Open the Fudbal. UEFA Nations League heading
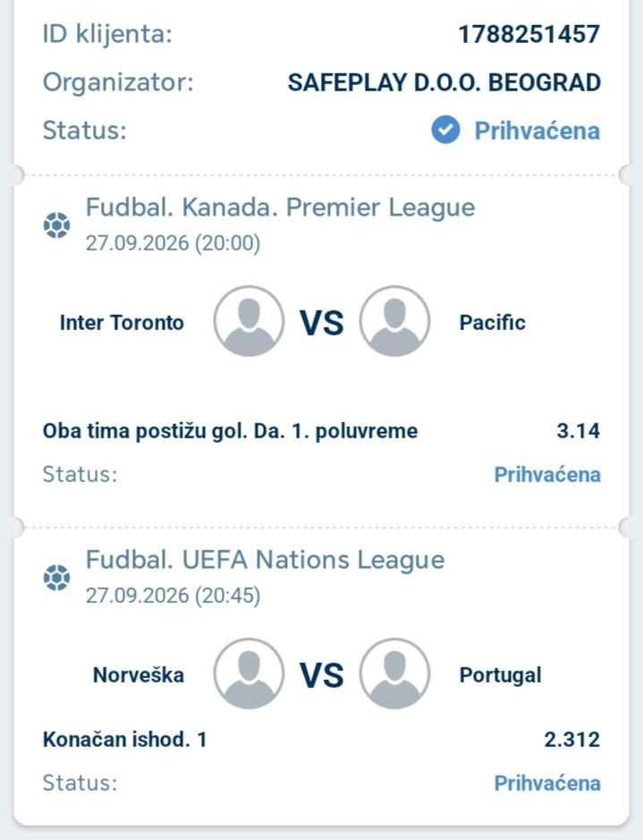Image resolution: width=643 pixels, height=840 pixels. point(265,560)
